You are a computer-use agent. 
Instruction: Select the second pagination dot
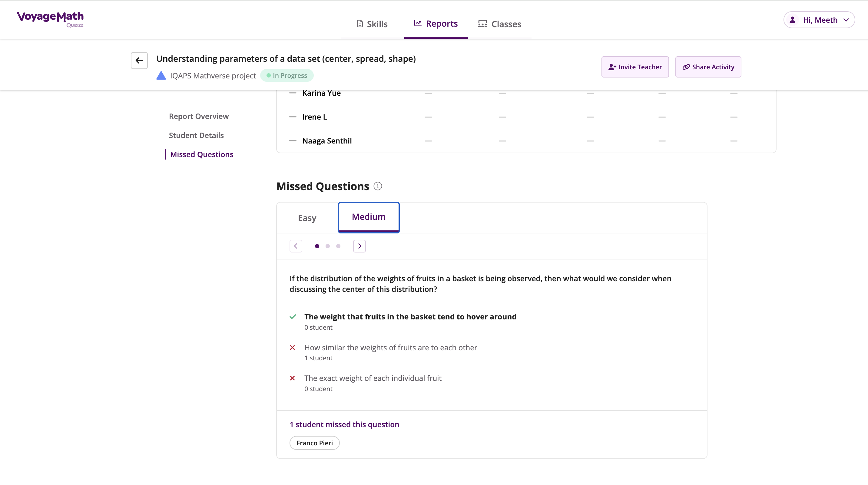(x=327, y=246)
